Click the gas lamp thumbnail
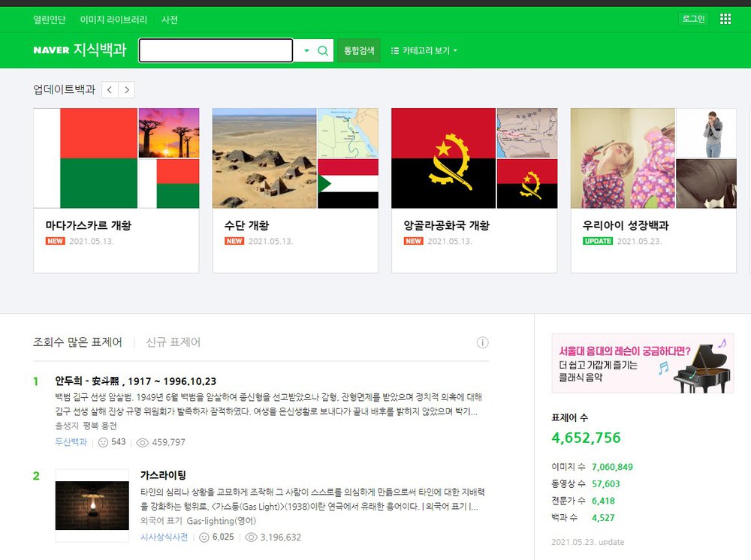 pos(92,505)
